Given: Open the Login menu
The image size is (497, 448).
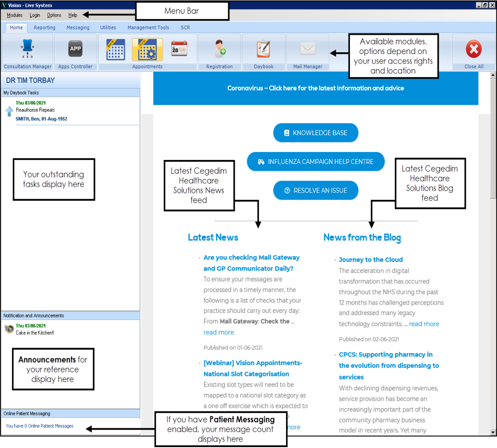Looking at the screenshot, I should coord(35,15).
